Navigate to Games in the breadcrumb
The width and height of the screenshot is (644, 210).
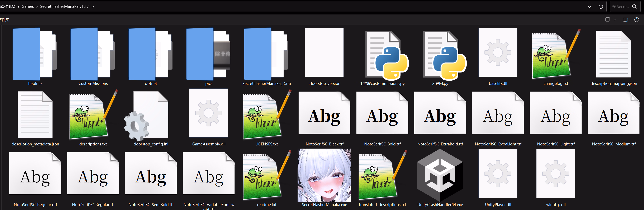(x=28, y=6)
